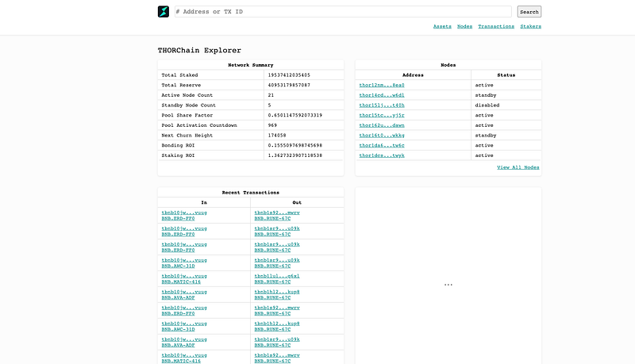Viewport: 635px width, 364px height.
Task: Select the Total Reserve value 40953179857087
Action: [x=289, y=86]
